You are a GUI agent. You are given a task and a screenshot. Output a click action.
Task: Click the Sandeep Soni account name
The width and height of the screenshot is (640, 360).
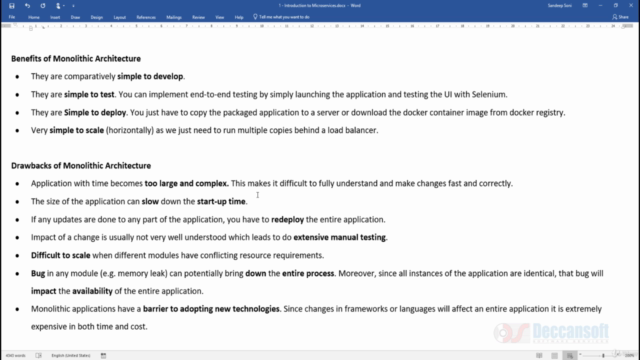tap(560, 6)
